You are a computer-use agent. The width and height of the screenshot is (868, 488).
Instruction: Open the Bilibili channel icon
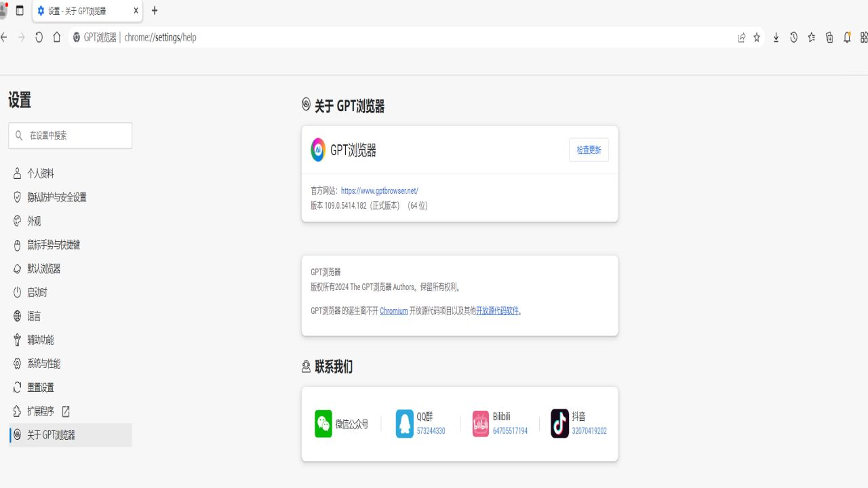(482, 424)
